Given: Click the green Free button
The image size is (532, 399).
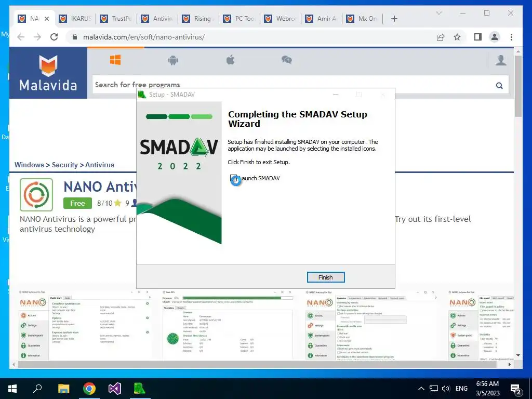Looking at the screenshot, I should (x=77, y=203).
